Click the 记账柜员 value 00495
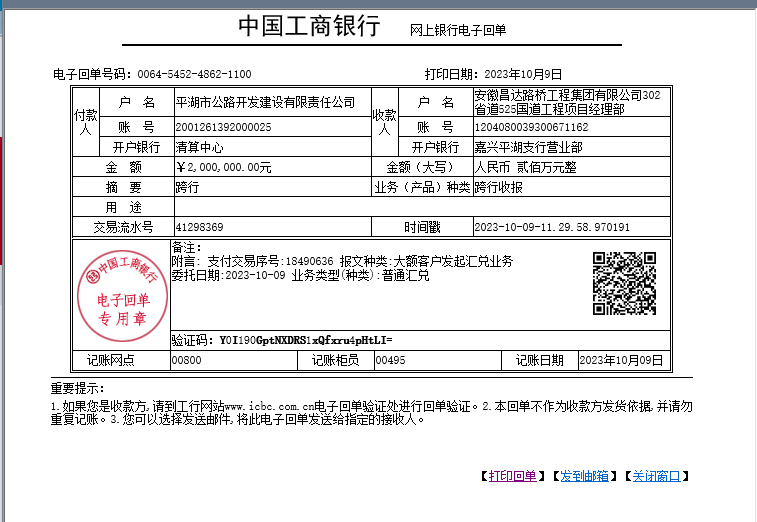This screenshot has height=522, width=757. (x=390, y=360)
